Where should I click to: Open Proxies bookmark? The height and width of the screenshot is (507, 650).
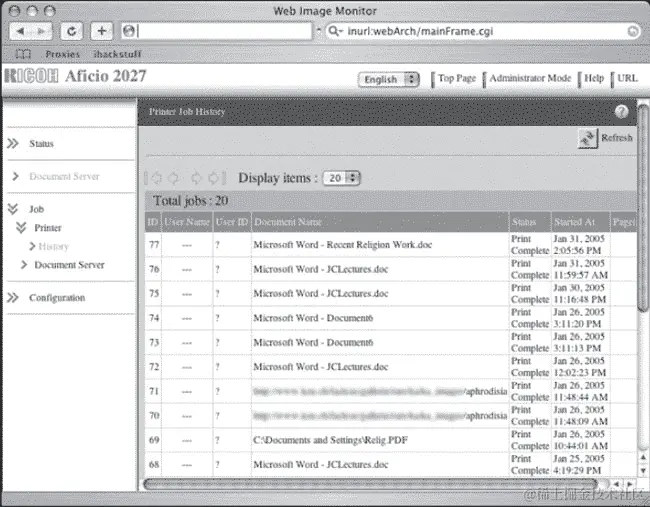pyautogui.click(x=63, y=54)
